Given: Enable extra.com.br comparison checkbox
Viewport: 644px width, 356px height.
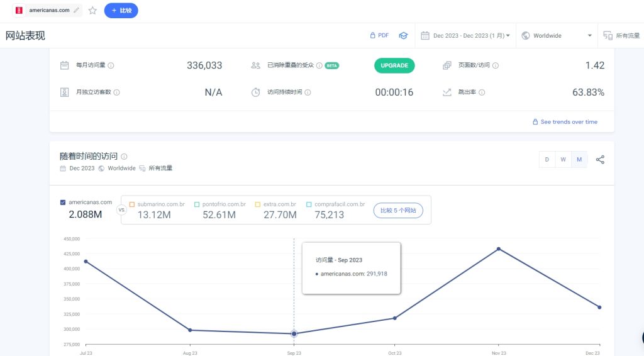Looking at the screenshot, I should click(x=257, y=204).
